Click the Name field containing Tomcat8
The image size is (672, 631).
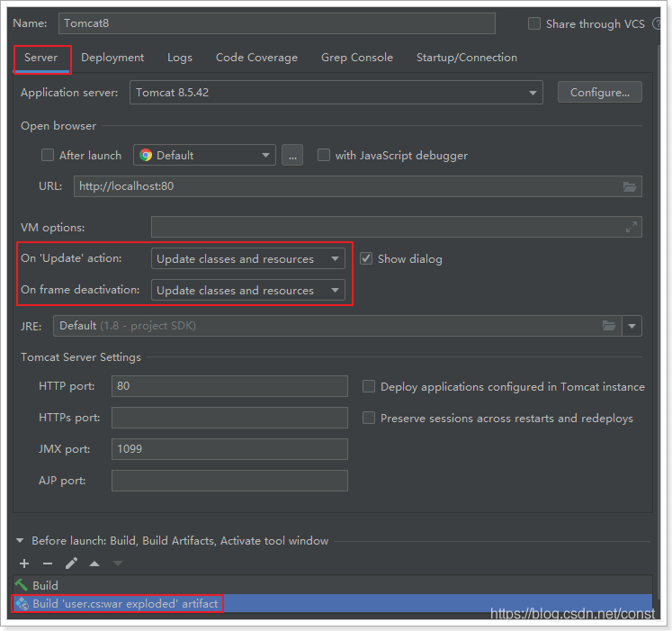[x=277, y=23]
